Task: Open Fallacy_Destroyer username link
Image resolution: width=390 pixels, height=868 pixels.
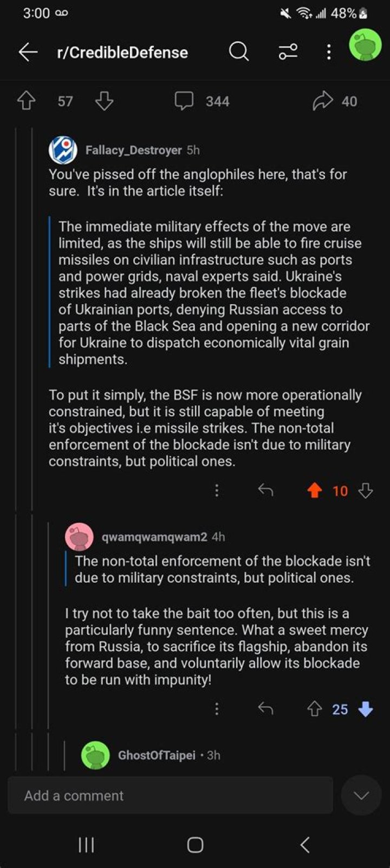Action: 133,150
